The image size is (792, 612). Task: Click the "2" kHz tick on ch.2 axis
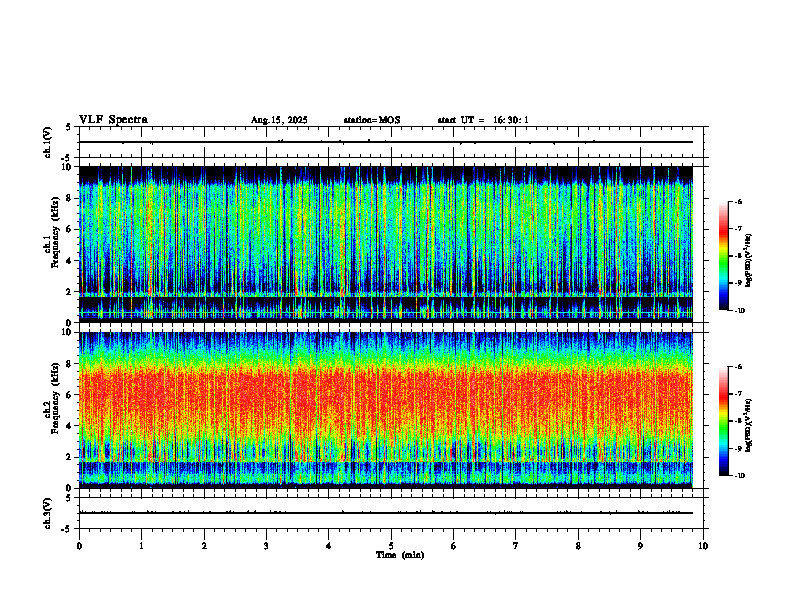[70, 457]
